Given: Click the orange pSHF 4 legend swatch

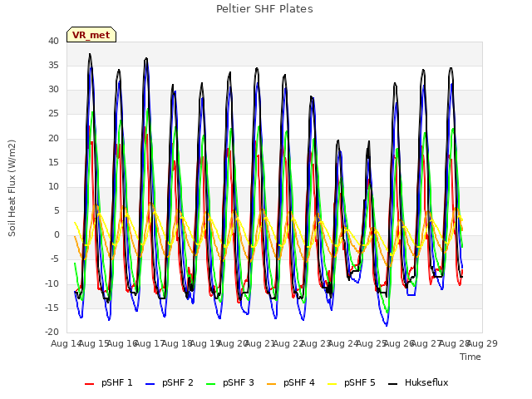Looking at the screenshot, I should 272,384.
